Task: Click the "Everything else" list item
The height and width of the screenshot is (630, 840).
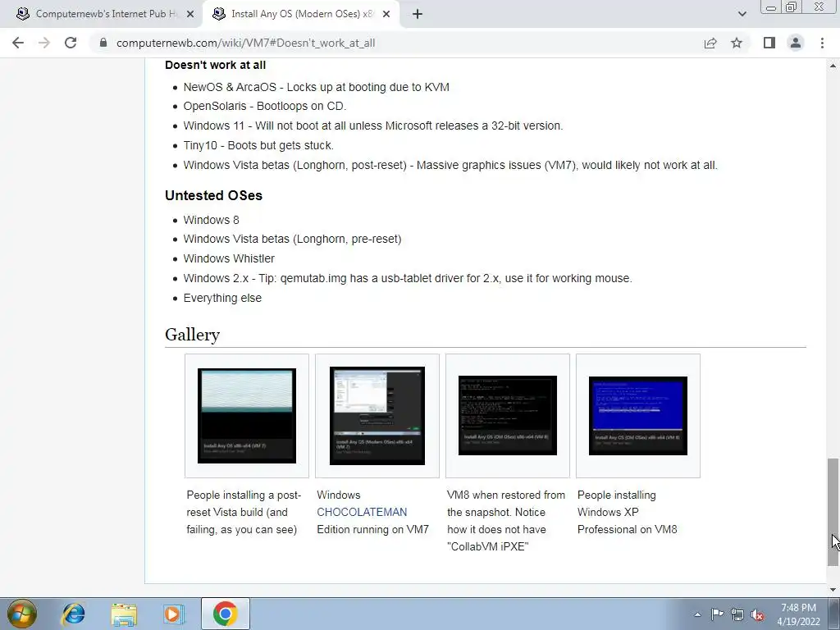Action: click(222, 298)
